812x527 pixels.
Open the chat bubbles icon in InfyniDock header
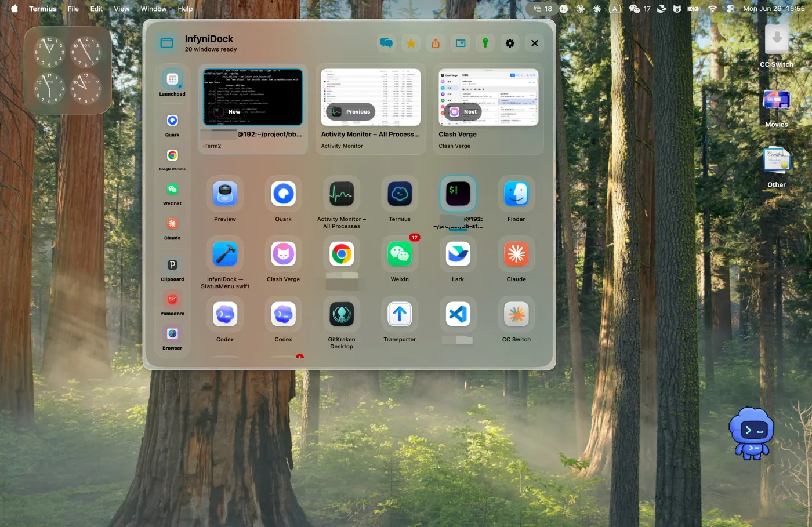click(x=386, y=43)
